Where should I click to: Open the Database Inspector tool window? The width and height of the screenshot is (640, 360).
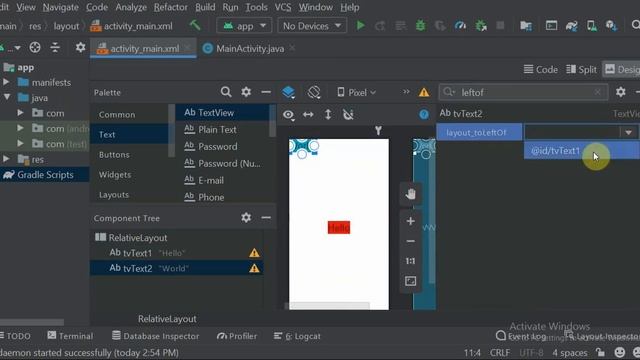click(156, 336)
